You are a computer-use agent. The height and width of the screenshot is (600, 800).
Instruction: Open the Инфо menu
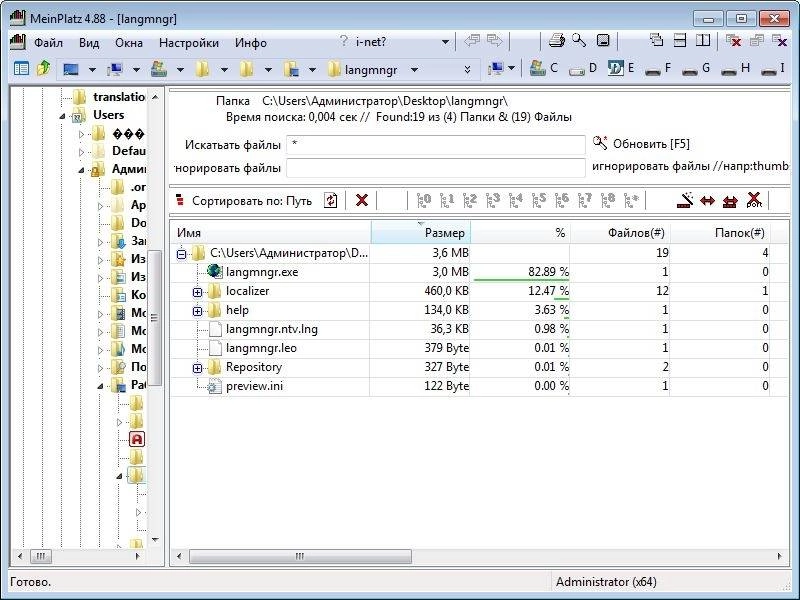coord(251,43)
